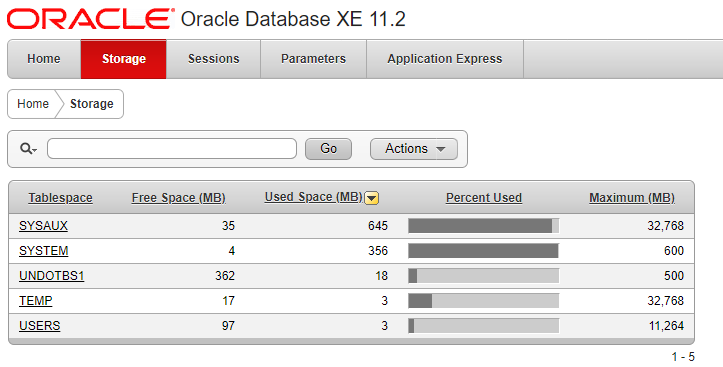Screen dimensions: 723x367
Task: Click the Used Space sort arrow icon
Action: point(372,198)
